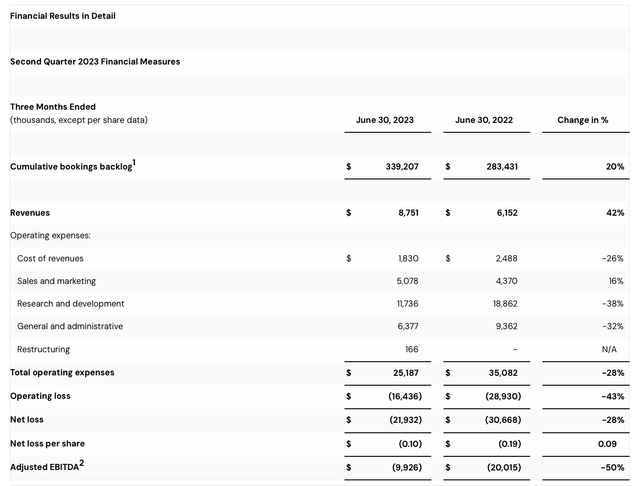The image size is (640, 486).
Task: Select the 'Operating expenses:' label
Action: coord(50,235)
